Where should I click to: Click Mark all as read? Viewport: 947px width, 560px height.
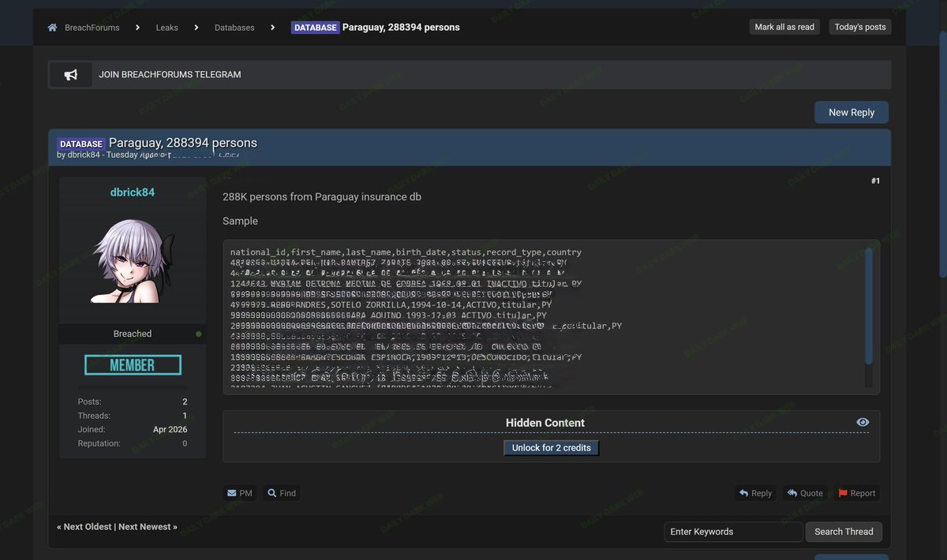point(784,26)
